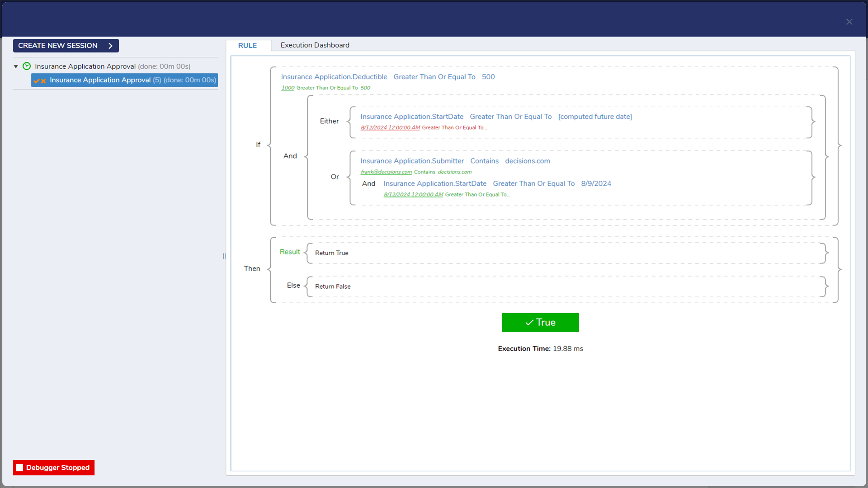
Task: Select Insurance Application Approval (5) child item
Action: [124, 80]
